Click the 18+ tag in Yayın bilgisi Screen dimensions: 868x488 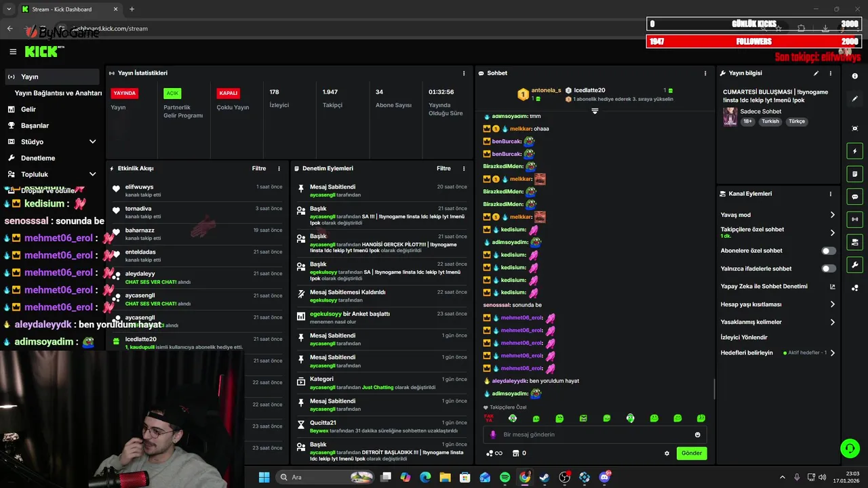pos(747,121)
